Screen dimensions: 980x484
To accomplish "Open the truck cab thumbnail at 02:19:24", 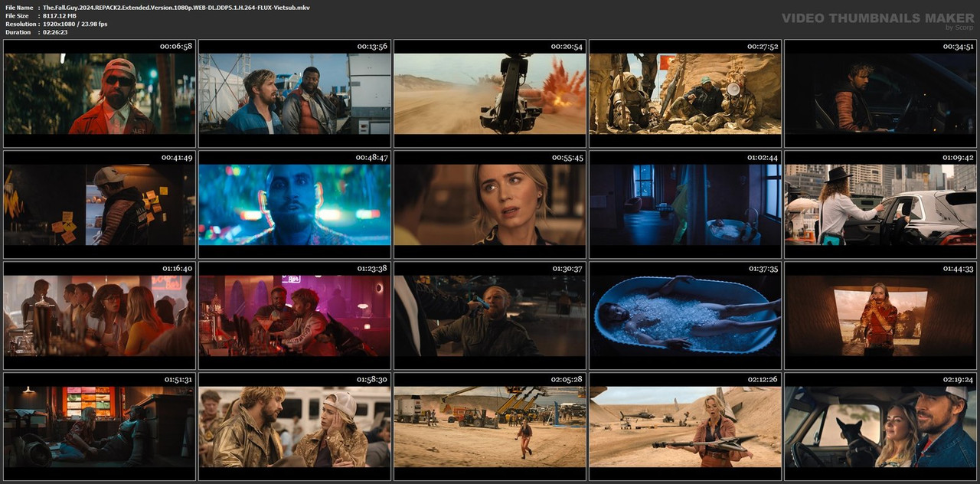I will (880, 426).
